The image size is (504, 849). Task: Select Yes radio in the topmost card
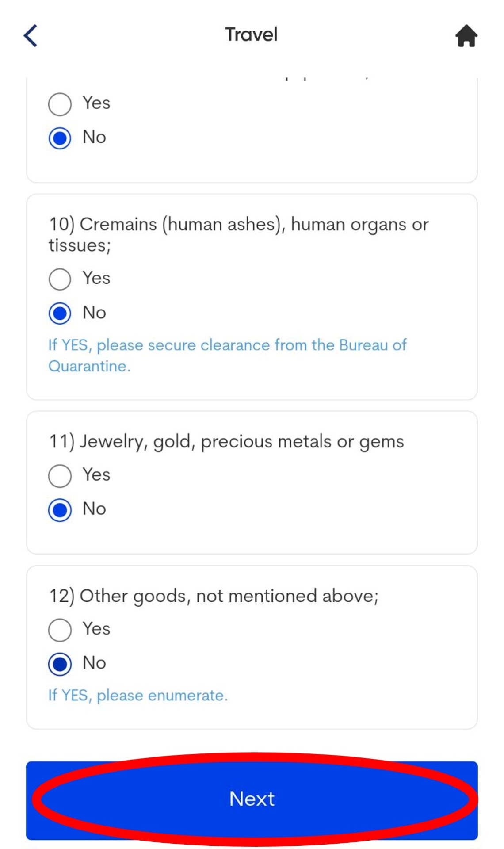pyautogui.click(x=60, y=104)
